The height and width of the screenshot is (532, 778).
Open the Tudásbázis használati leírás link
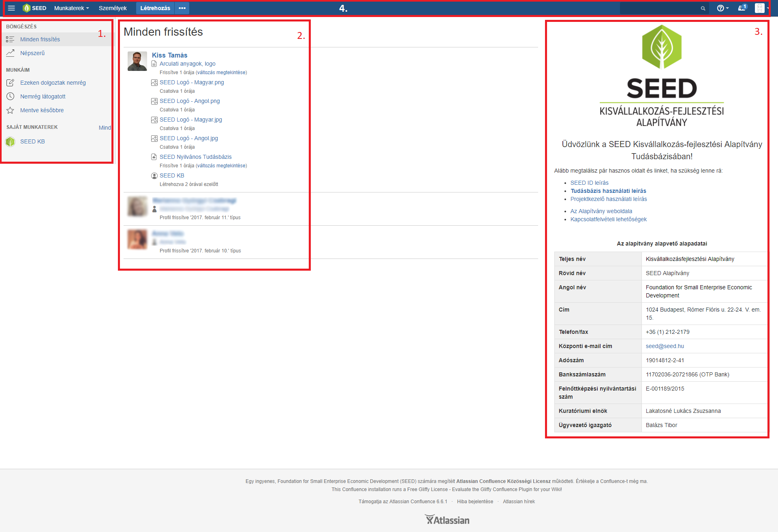tap(608, 191)
